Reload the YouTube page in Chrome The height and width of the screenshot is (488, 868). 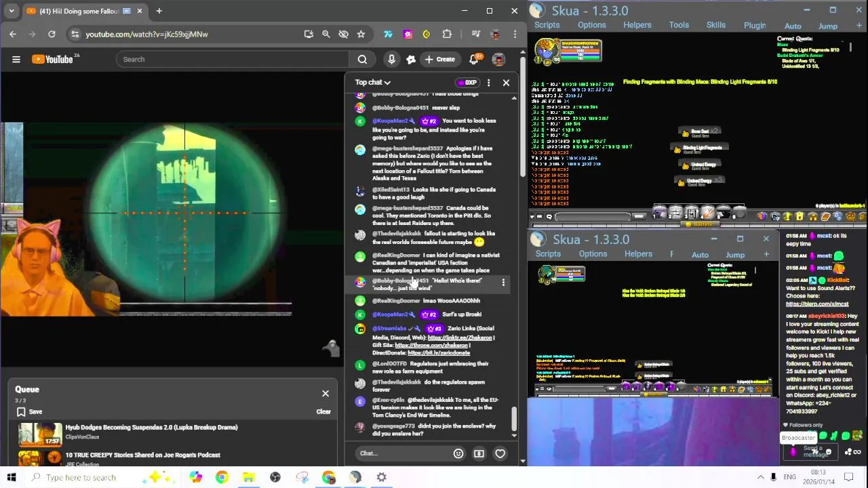coord(52,34)
